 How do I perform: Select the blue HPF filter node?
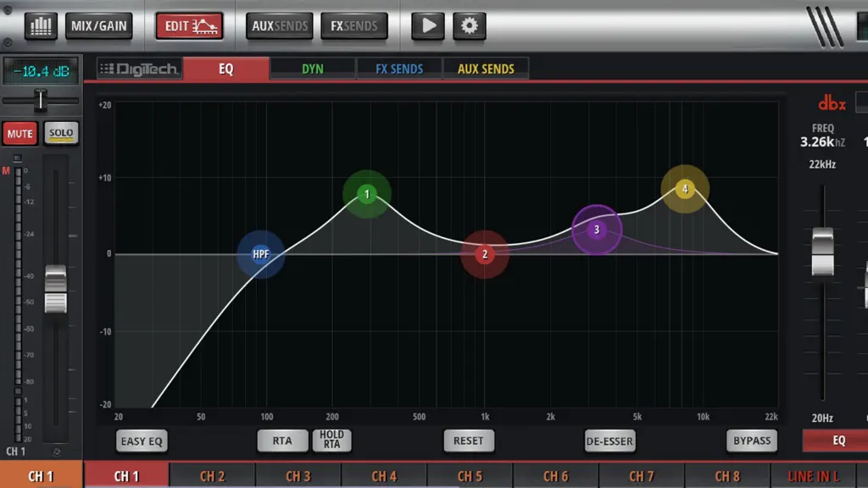tap(261, 254)
